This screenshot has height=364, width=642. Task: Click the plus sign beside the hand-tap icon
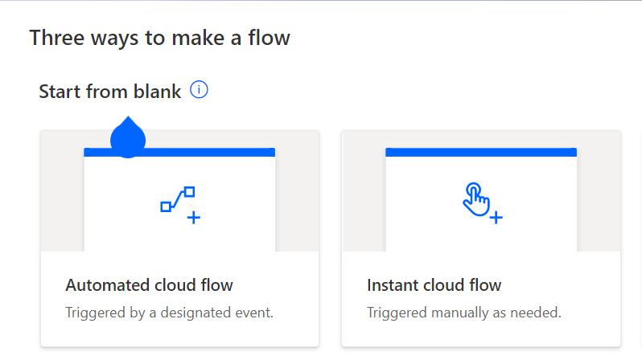coord(496,217)
